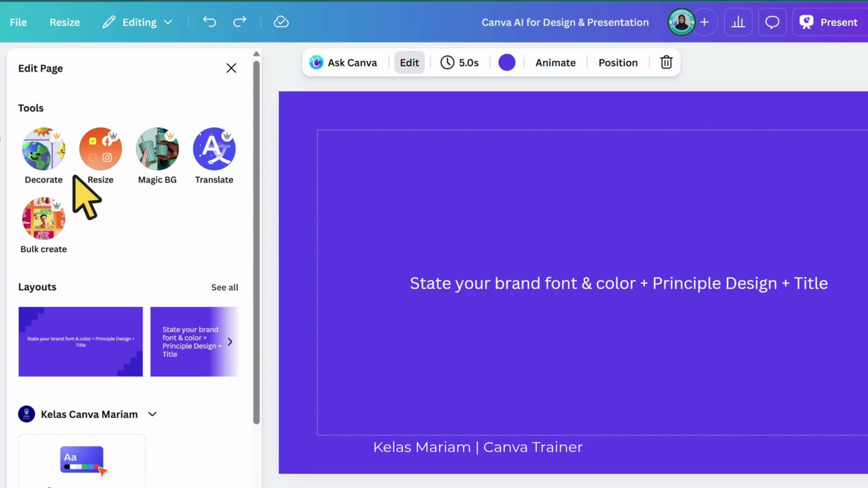Screen dimensions: 868x488
Task: Delete the page with trash icon
Action: pos(666,62)
